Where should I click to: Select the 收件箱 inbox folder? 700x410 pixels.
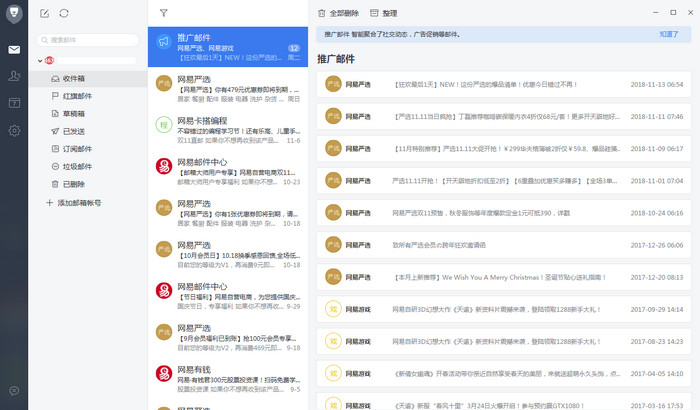[x=88, y=79]
